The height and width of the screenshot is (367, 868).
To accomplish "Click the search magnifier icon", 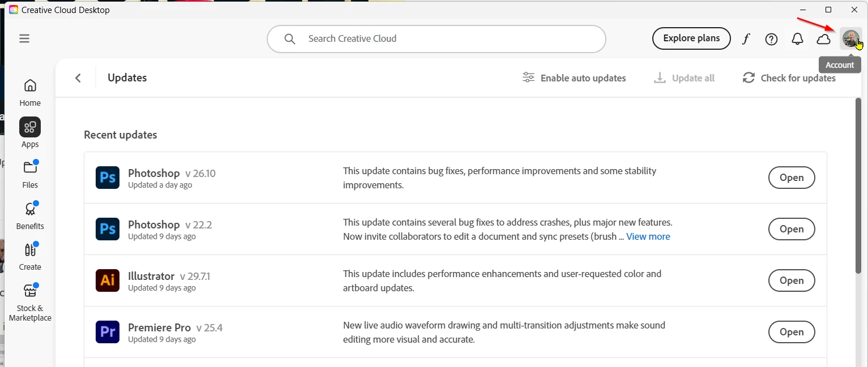I will 290,39.
